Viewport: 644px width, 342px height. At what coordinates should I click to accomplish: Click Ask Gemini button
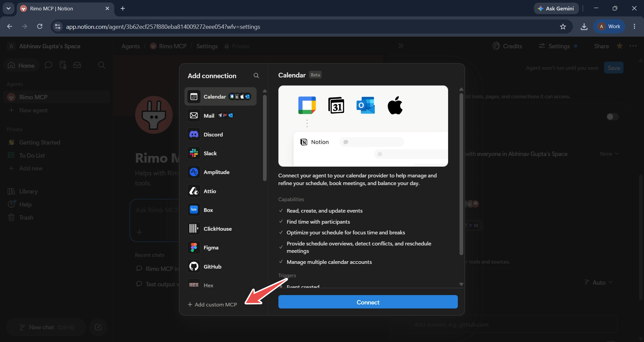click(556, 8)
